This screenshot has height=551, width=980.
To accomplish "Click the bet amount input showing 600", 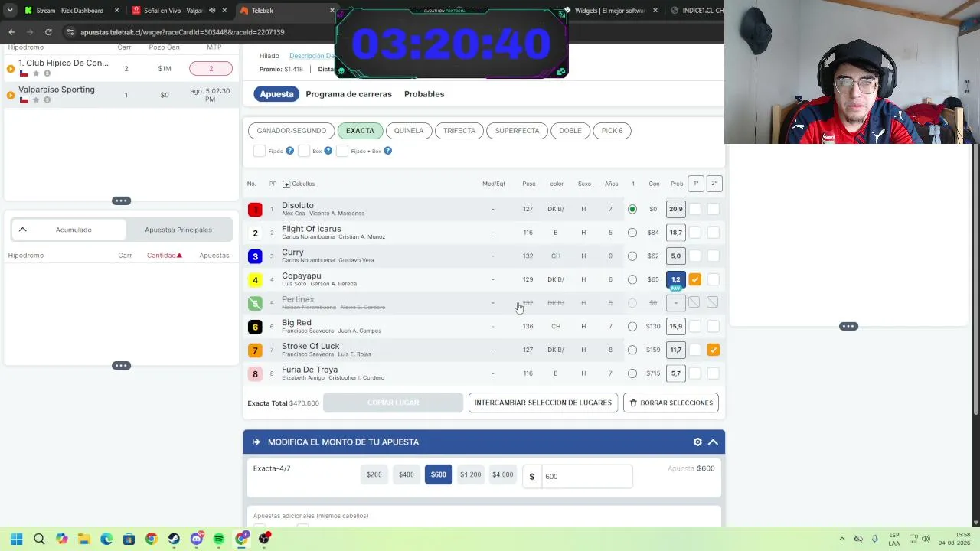I will (586, 476).
